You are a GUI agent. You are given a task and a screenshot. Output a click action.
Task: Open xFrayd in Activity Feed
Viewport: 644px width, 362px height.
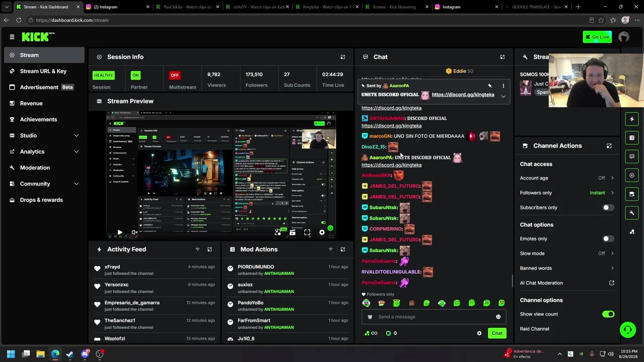point(112,267)
